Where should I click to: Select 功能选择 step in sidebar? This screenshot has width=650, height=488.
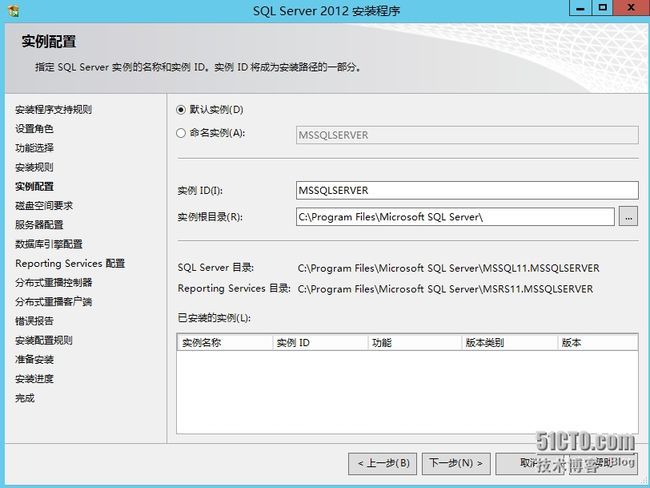(x=34, y=148)
